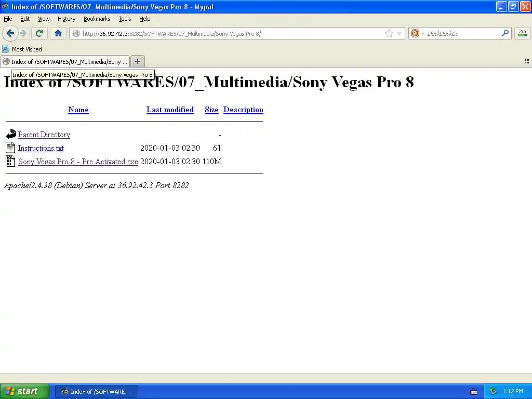Click the Forward arrow button
Screen dimensions: 532x399
[x=23, y=33]
